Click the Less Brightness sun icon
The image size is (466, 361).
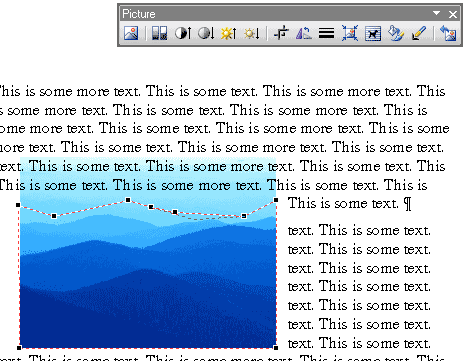click(252, 33)
